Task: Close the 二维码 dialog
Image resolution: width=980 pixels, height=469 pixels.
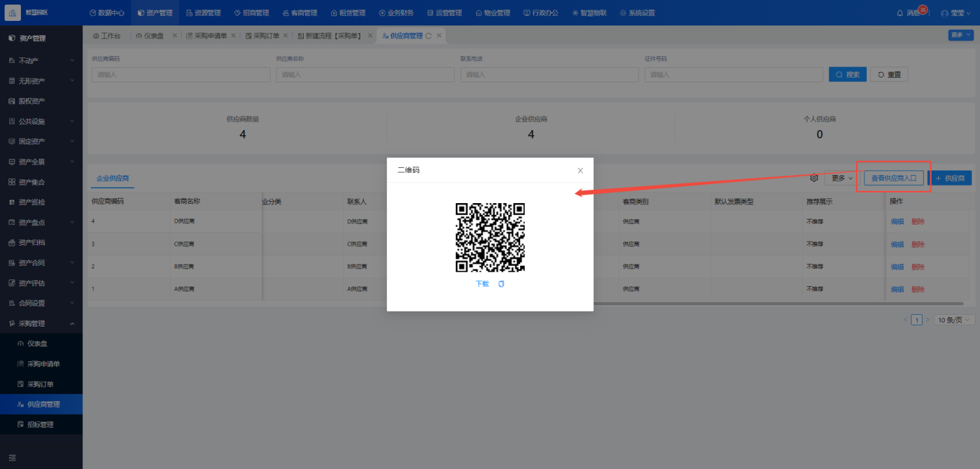Action: click(580, 170)
